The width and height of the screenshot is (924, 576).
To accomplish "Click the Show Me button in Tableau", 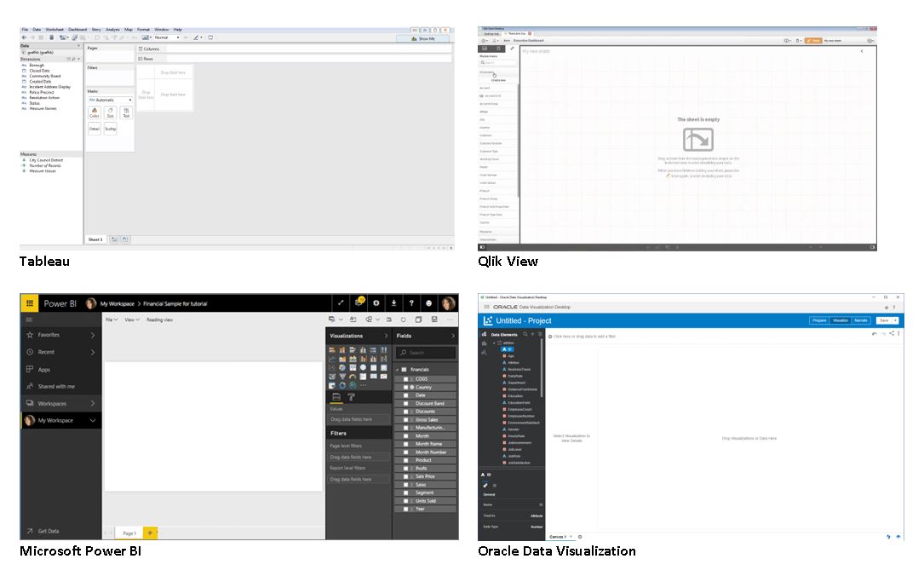I will [x=422, y=38].
